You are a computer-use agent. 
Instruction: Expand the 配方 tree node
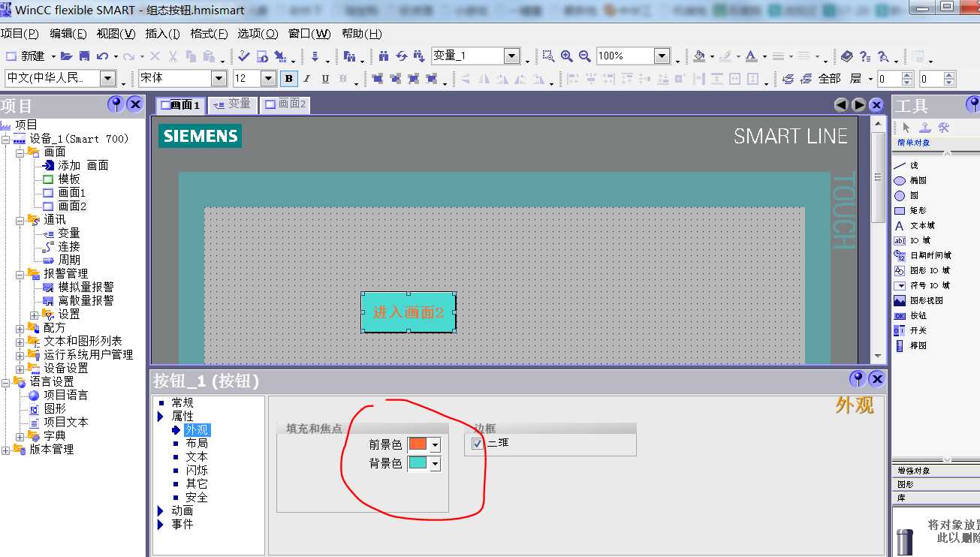click(20, 328)
